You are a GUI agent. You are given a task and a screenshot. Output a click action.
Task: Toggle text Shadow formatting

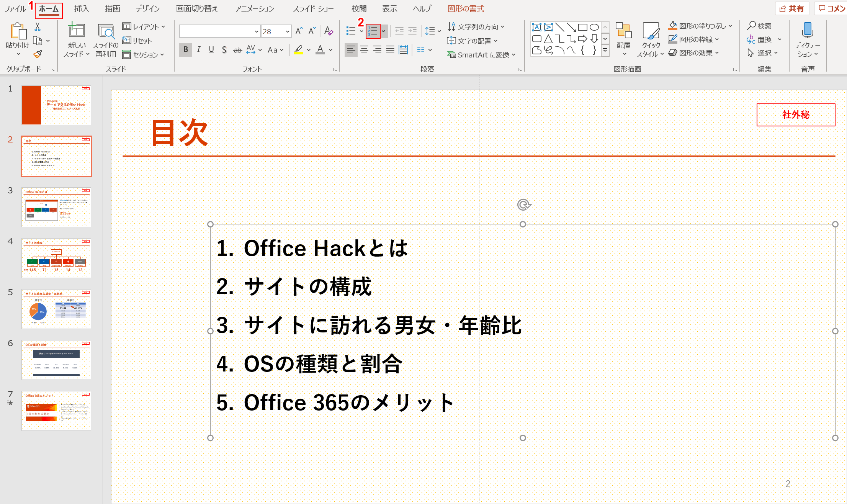point(224,50)
